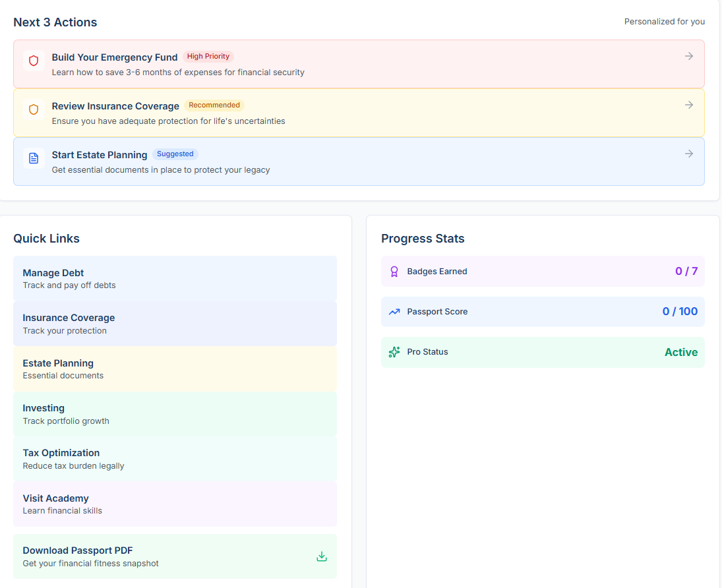Select Visit Academy to learn financial skills

(175, 504)
